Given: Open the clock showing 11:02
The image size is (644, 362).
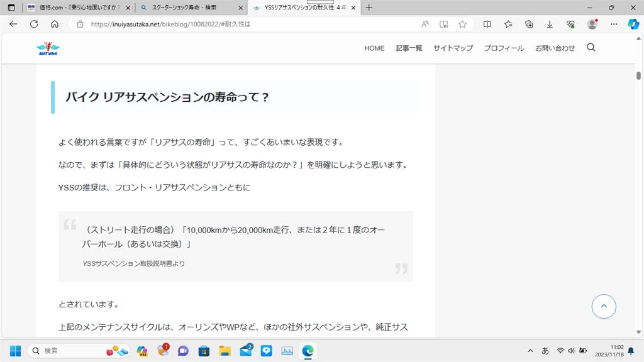Looking at the screenshot, I should [609, 351].
